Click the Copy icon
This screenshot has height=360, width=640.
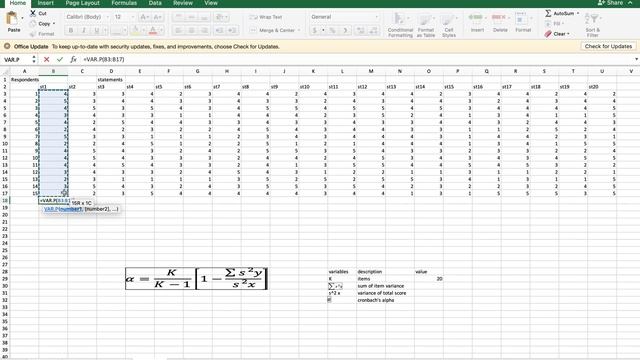coord(33,24)
